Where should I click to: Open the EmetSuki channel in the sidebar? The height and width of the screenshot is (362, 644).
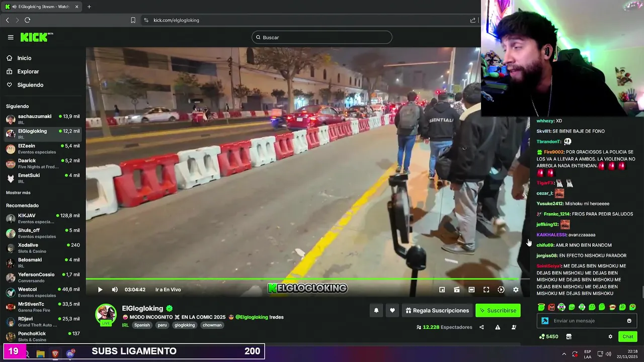(x=43, y=178)
